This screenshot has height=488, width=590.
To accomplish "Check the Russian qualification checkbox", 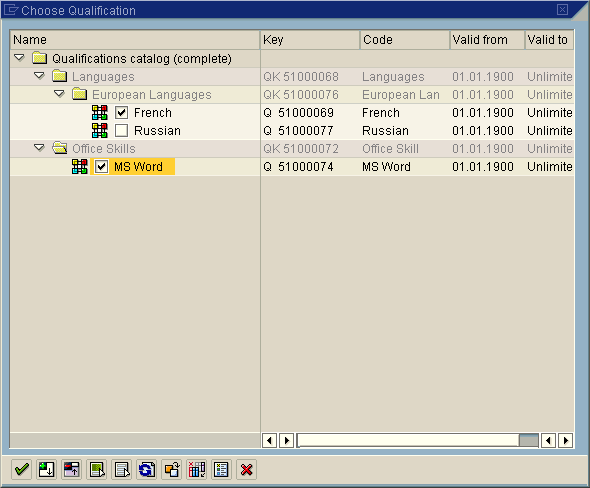I will 122,131.
